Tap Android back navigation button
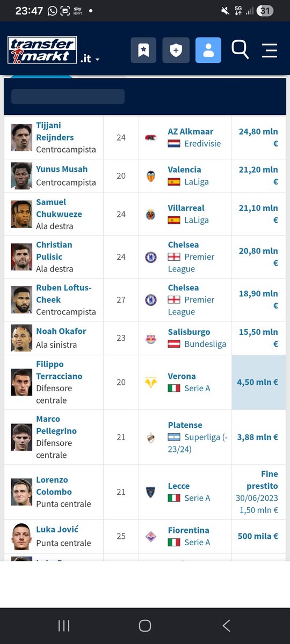The image size is (290, 644). pos(226,625)
